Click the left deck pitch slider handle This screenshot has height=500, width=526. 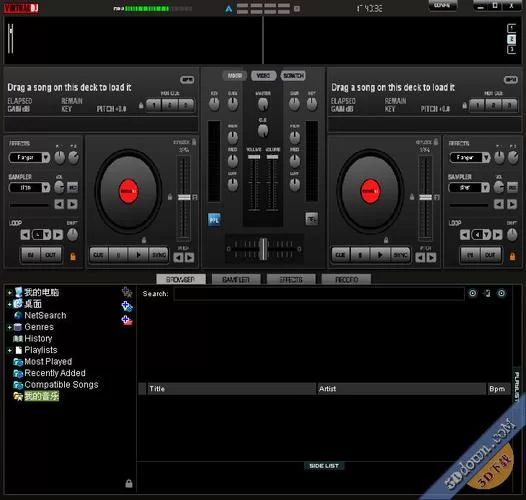[184, 197]
